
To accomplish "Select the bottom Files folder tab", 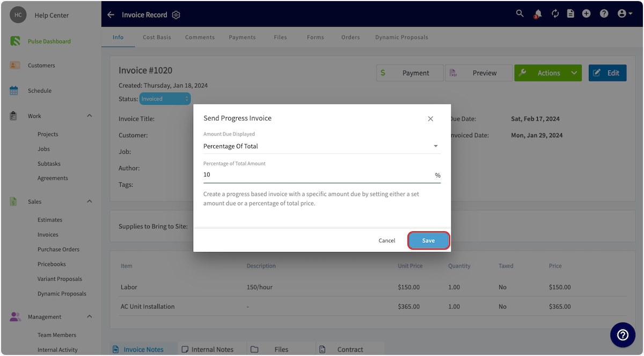I will point(281,349).
